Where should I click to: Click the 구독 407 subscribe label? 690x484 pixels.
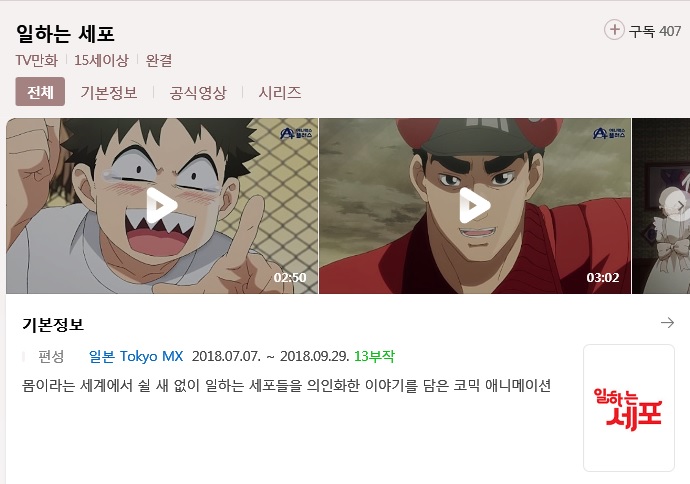655,31
